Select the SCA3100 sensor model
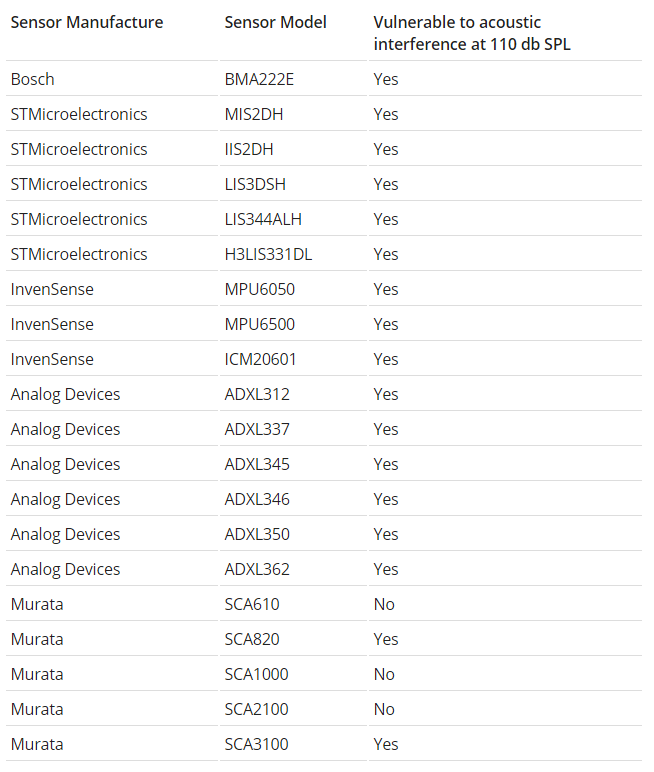This screenshot has height=772, width=654. pos(256,744)
